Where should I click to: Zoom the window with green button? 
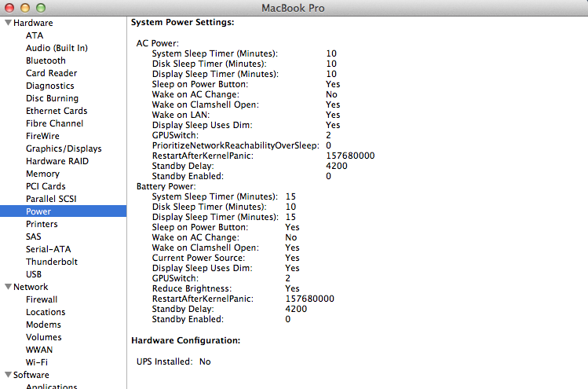pos(41,8)
